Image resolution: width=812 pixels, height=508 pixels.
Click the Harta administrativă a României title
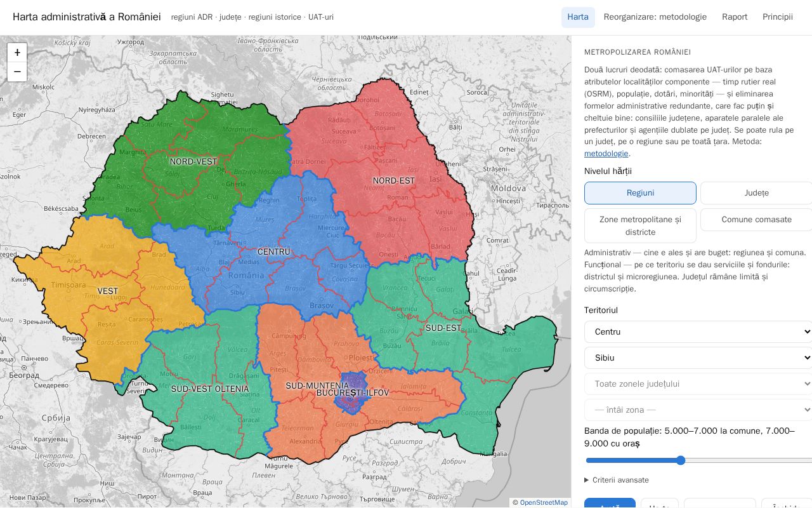coord(86,17)
